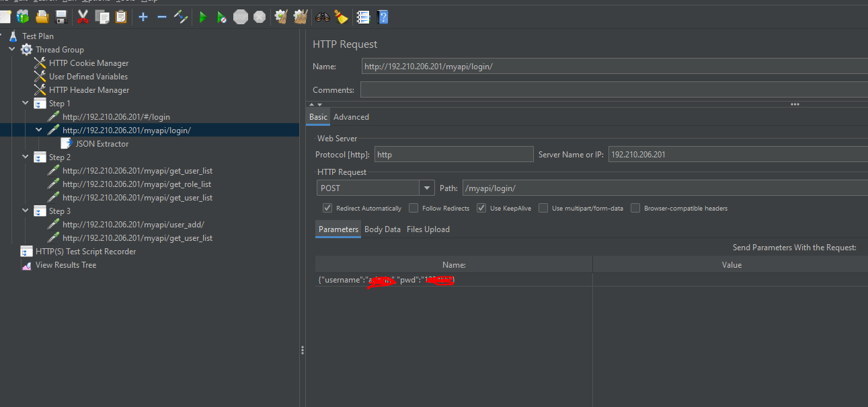This screenshot has width=868, height=407.
Task: Open the POST method dropdown
Action: pos(426,188)
